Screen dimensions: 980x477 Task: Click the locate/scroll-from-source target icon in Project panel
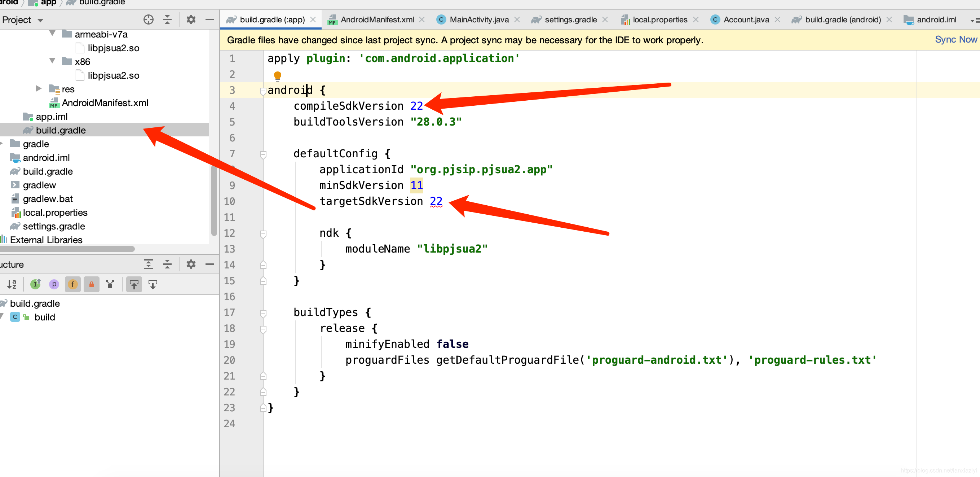[x=148, y=19]
